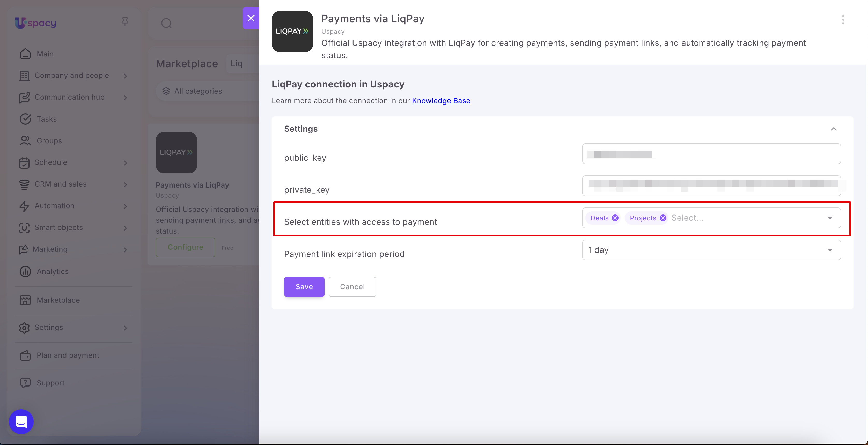Click the LiqPay app logo in header
This screenshot has height=445, width=868.
[x=292, y=31]
